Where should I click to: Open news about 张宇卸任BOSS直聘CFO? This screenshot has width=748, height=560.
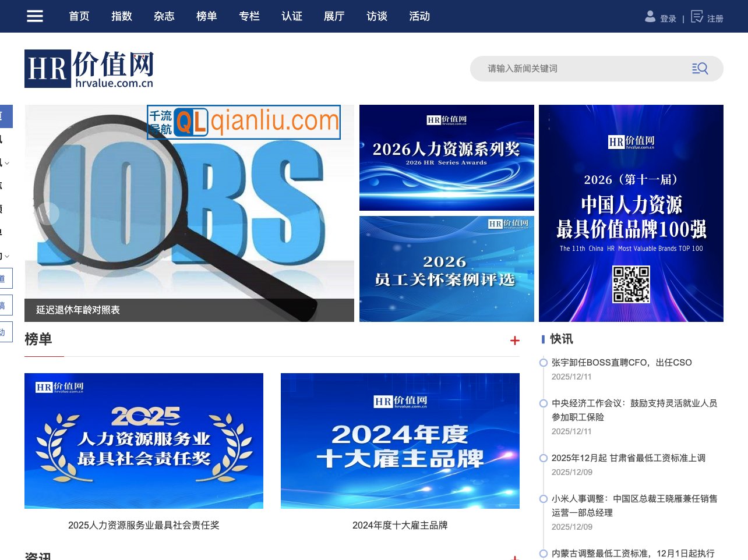620,362
